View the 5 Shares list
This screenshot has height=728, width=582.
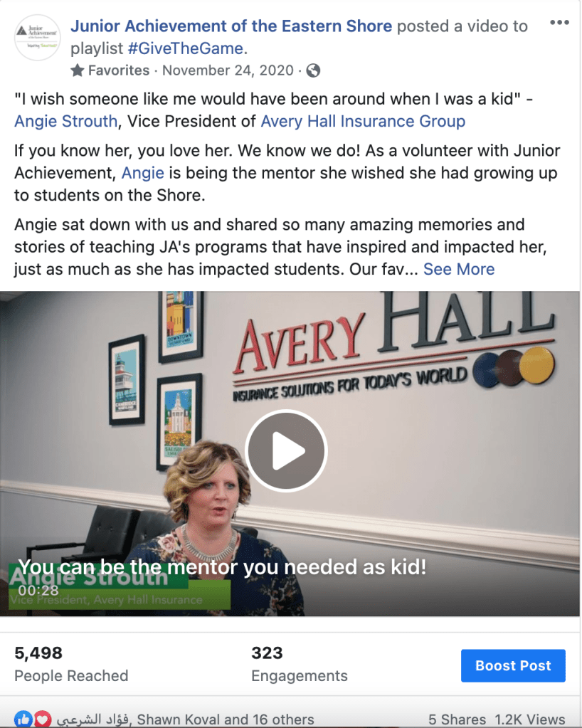click(457, 719)
